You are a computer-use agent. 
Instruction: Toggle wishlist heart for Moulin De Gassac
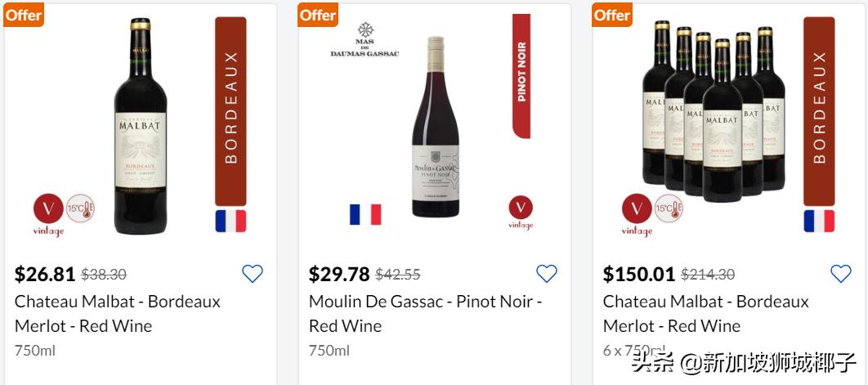(546, 274)
